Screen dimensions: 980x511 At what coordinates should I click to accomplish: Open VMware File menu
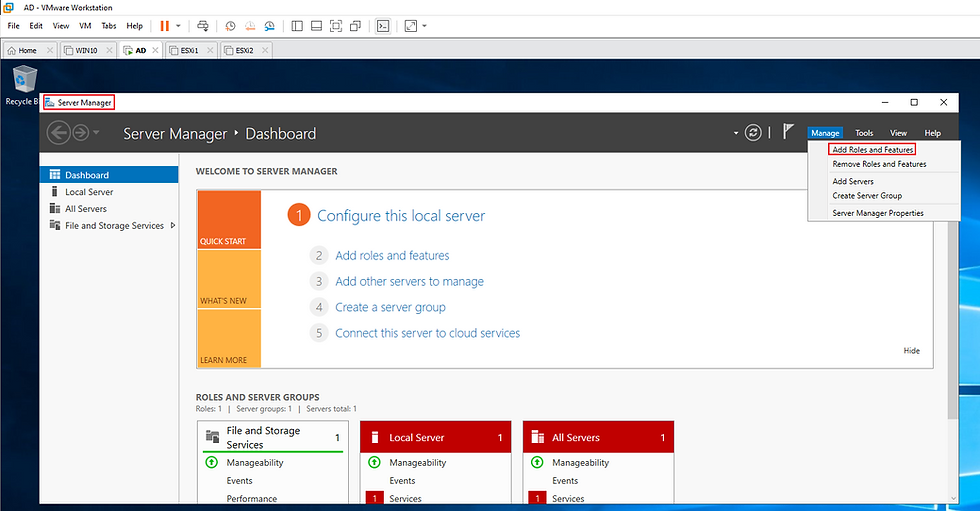click(x=13, y=26)
